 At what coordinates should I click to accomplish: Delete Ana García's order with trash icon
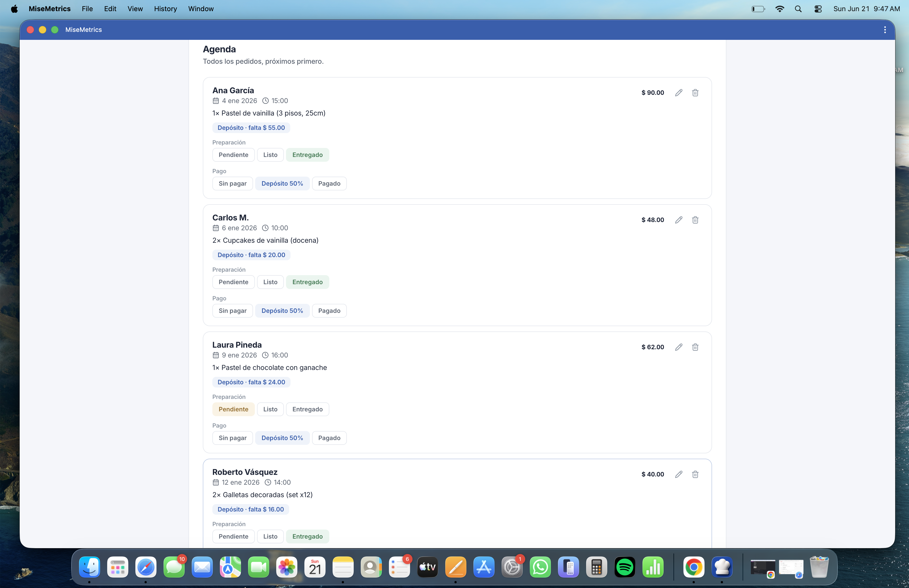[x=695, y=93]
